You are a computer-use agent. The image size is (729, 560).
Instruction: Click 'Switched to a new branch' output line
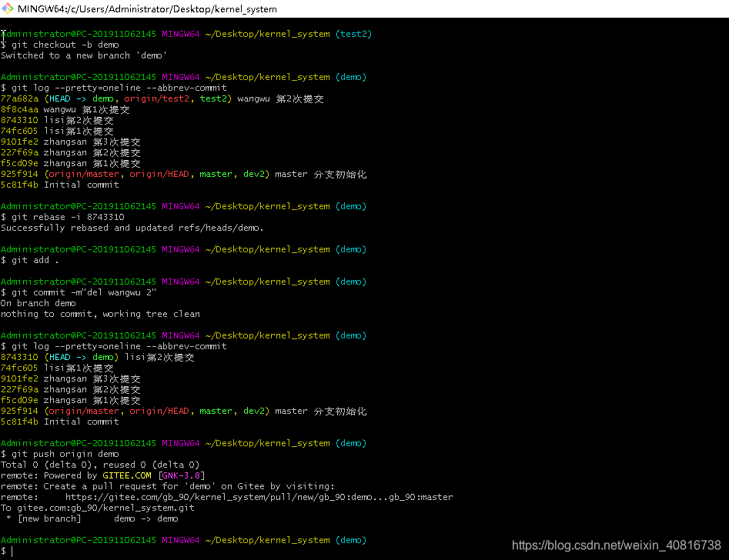click(84, 55)
